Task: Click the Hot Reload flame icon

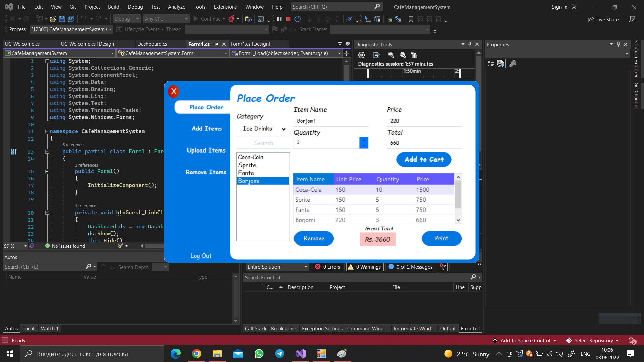Action: pos(231,19)
